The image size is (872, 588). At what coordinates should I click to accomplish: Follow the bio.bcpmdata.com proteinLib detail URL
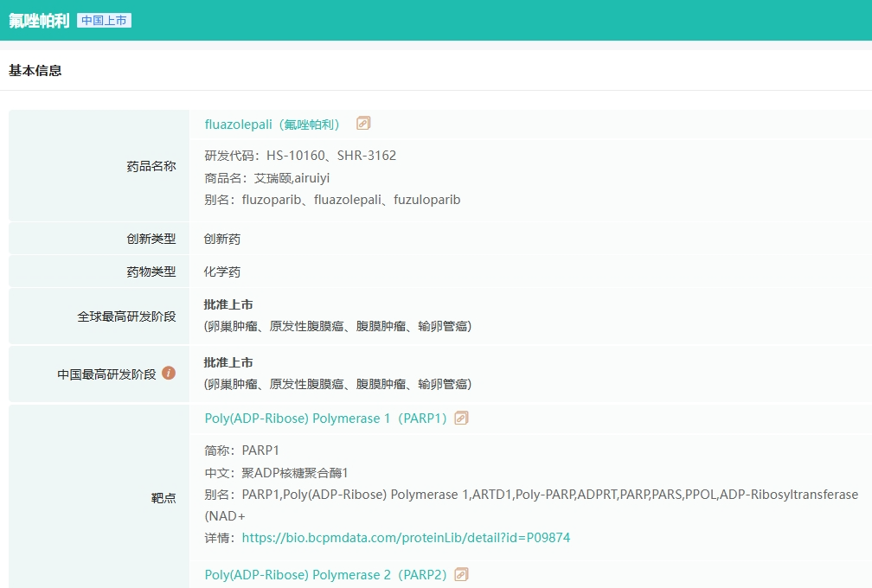406,538
